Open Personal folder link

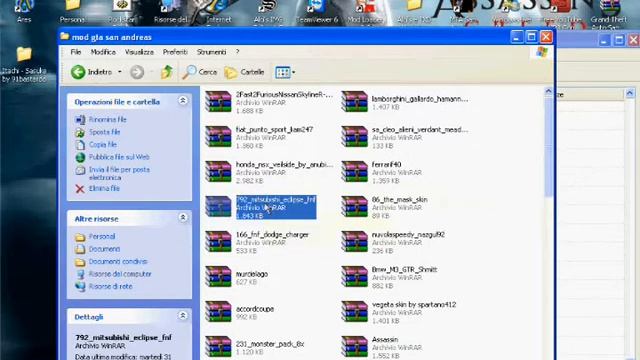tap(102, 236)
